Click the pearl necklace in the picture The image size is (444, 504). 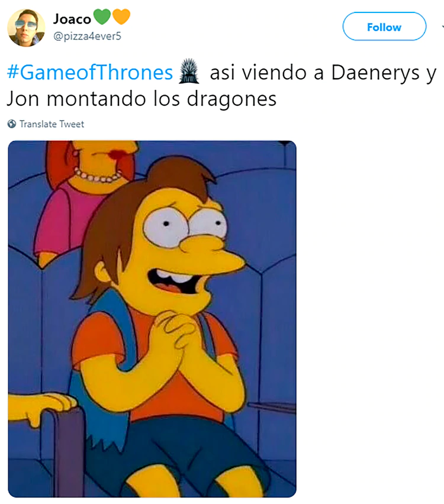pyautogui.click(x=98, y=175)
